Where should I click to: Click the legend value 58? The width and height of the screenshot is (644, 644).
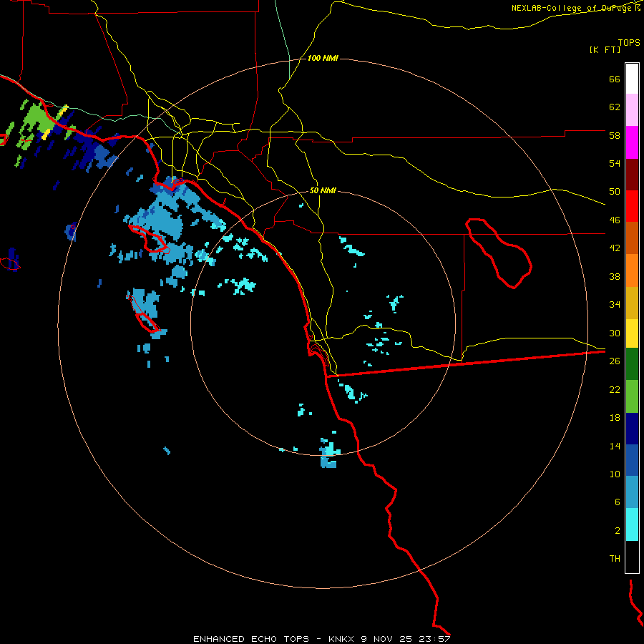pos(615,135)
